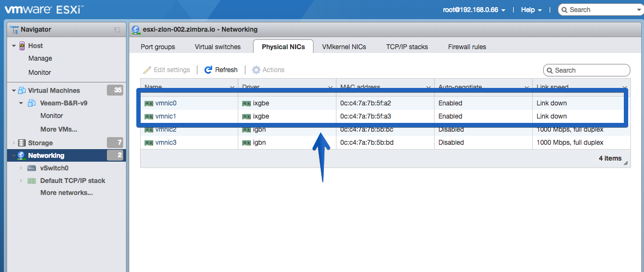
Task: Open More networks... in Navigator
Action: (67, 193)
